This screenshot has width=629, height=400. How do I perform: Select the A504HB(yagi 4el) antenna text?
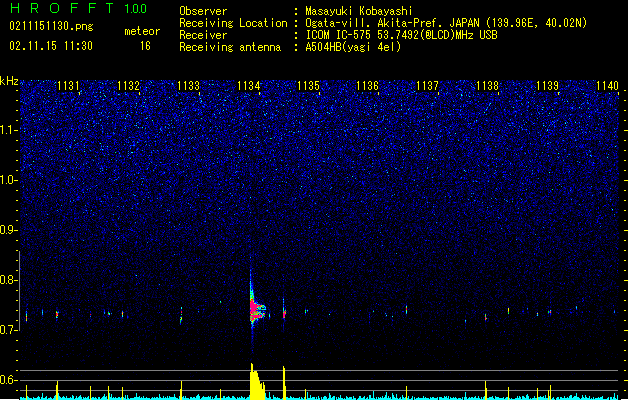(x=353, y=47)
